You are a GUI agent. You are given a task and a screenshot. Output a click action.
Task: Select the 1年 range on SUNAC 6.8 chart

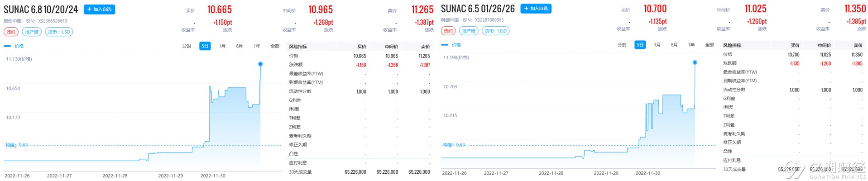coord(257,46)
